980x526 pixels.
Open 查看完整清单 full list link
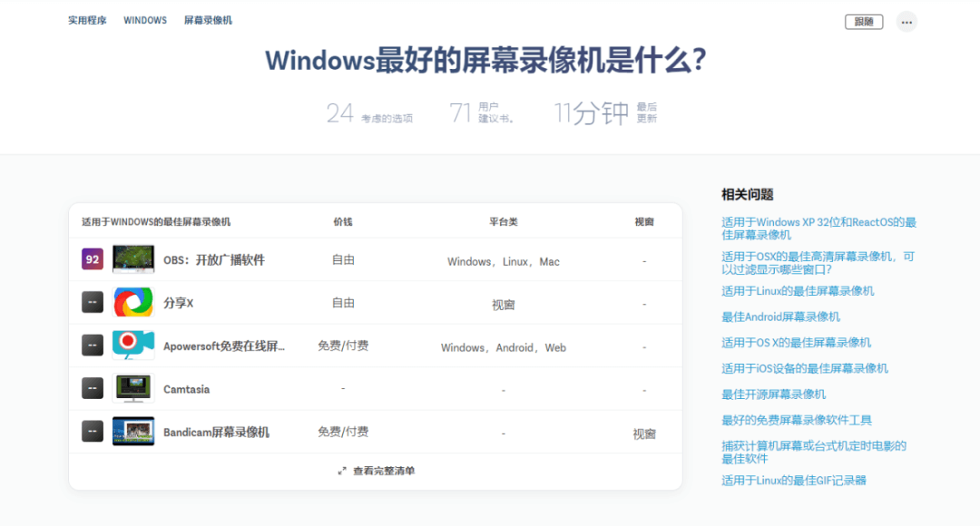coord(384,471)
